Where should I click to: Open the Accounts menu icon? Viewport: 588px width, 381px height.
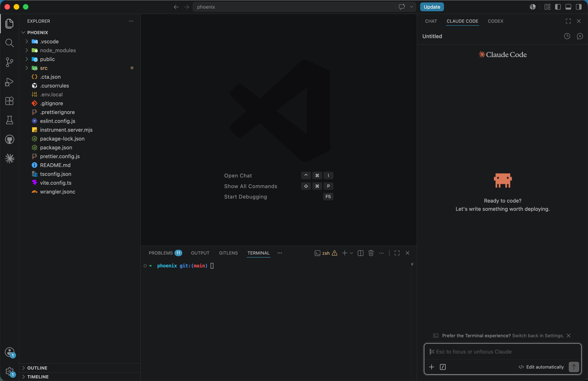point(9,352)
